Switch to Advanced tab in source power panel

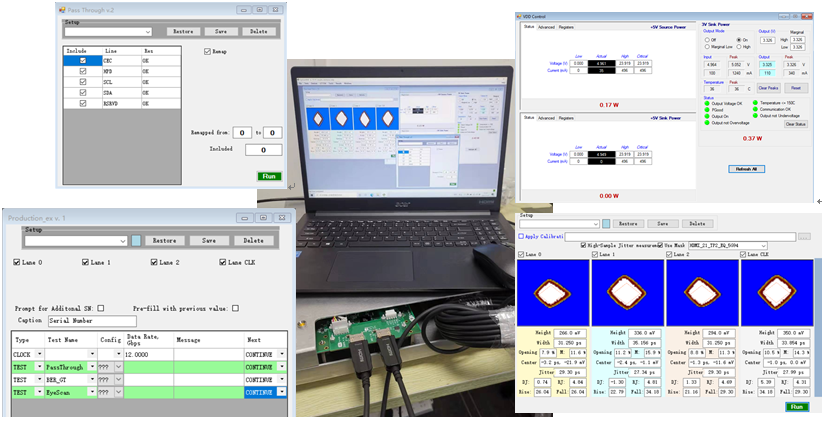point(546,27)
